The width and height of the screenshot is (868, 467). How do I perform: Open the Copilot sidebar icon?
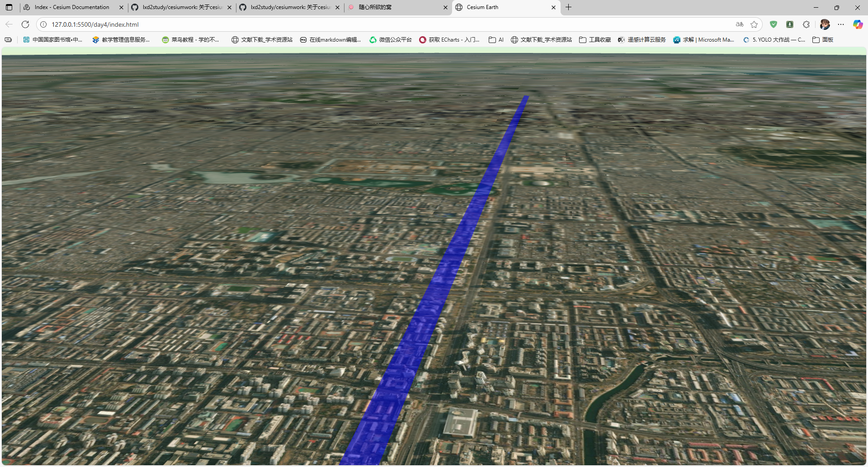coord(858,24)
